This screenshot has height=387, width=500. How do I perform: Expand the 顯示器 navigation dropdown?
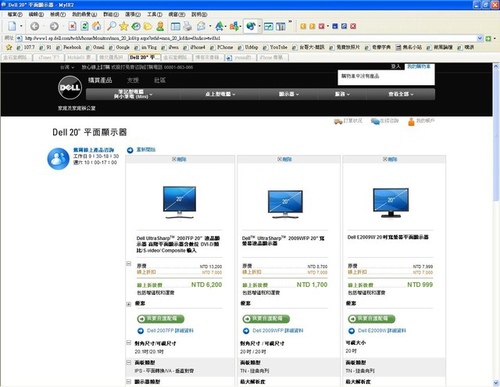(x=289, y=94)
